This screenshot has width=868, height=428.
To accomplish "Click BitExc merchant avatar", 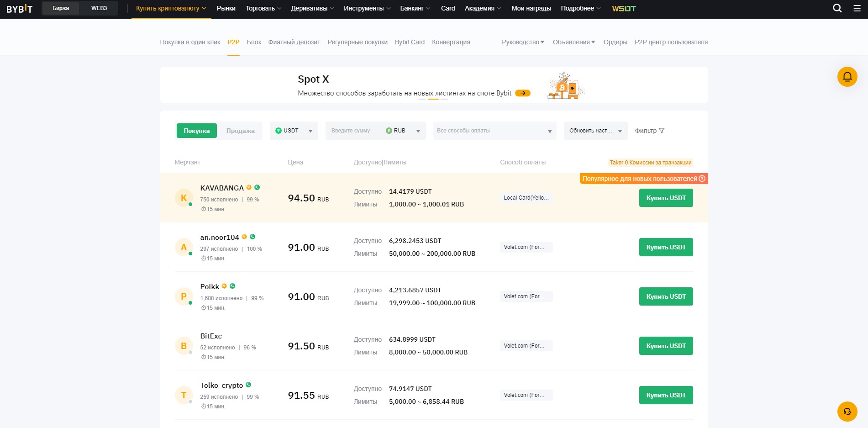I will click(184, 346).
